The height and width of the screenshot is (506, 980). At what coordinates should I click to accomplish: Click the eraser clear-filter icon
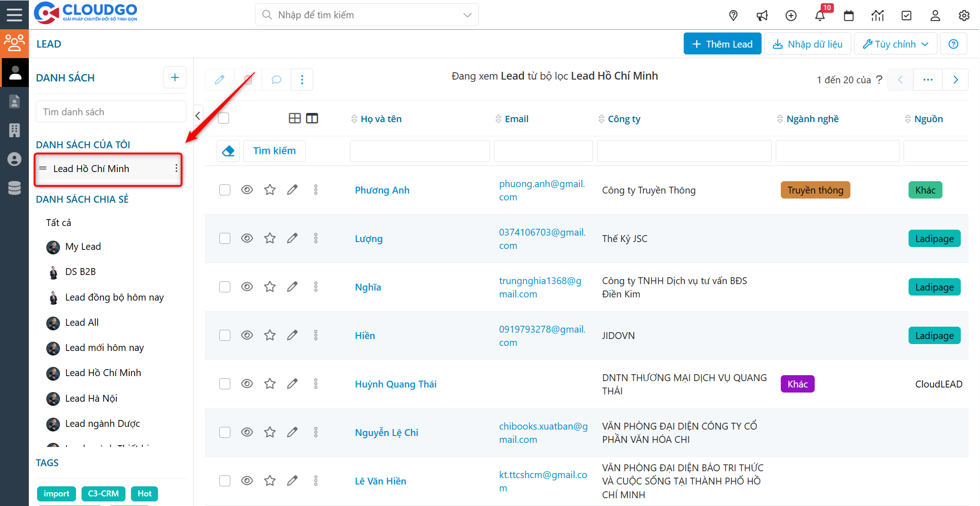(x=228, y=151)
